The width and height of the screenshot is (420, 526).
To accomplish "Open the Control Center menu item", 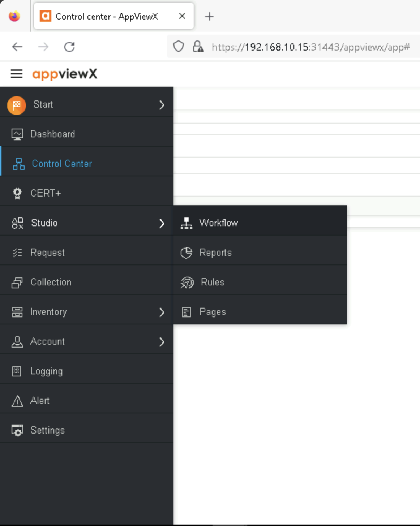I will (x=62, y=164).
